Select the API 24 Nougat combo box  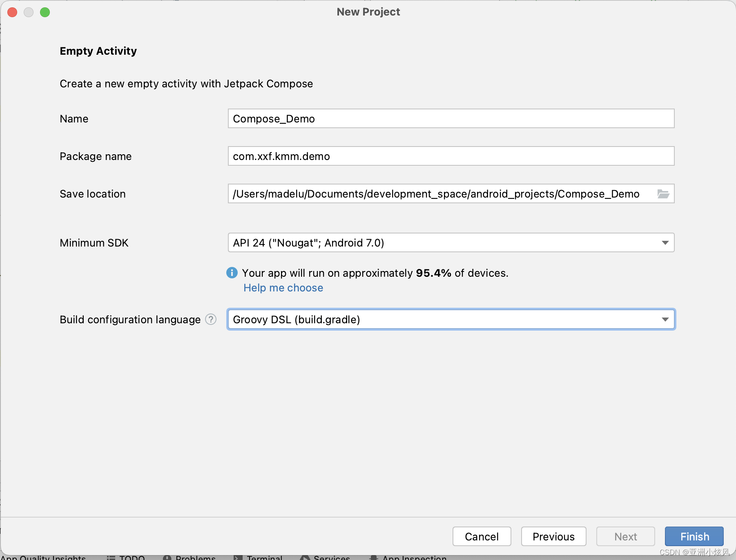(451, 243)
